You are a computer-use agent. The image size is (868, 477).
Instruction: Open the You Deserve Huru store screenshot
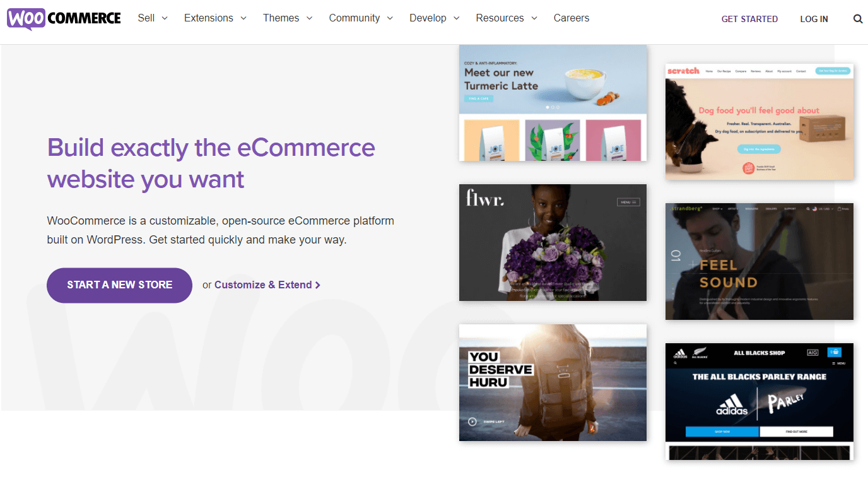553,382
